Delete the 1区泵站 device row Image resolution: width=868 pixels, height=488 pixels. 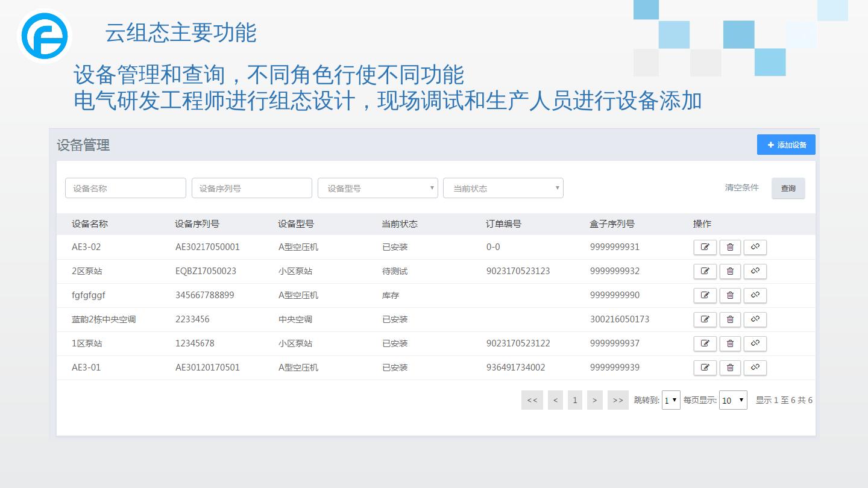point(730,343)
